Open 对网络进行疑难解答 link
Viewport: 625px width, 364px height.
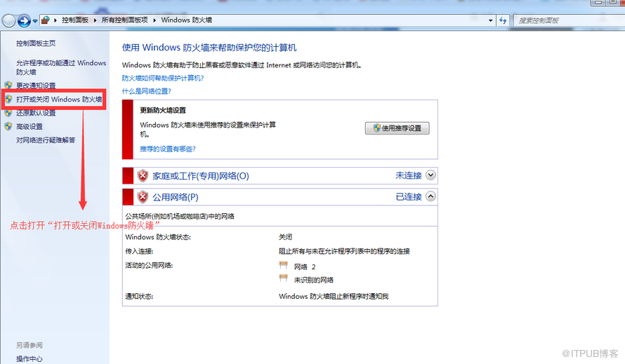(46, 140)
